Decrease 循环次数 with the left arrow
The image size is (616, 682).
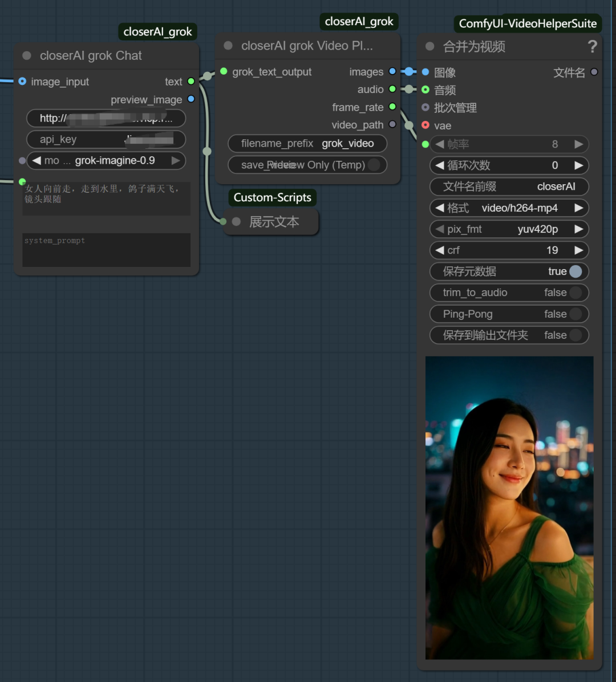click(x=439, y=165)
